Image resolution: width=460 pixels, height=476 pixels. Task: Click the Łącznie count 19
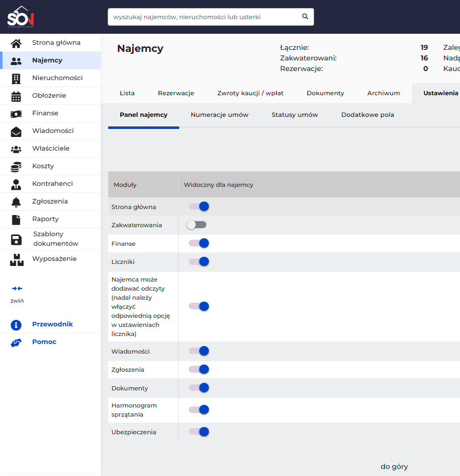pos(424,47)
